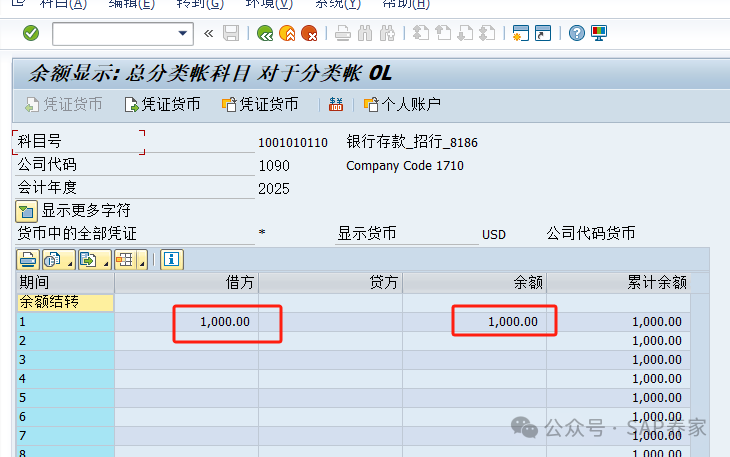Click the Previous Page navigation icon
The width and height of the screenshot is (730, 457).
[443, 34]
